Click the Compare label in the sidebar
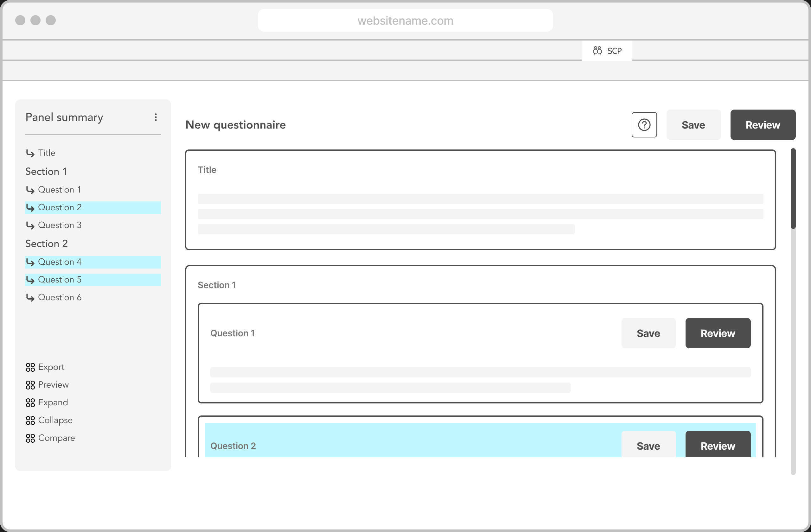 coord(57,438)
